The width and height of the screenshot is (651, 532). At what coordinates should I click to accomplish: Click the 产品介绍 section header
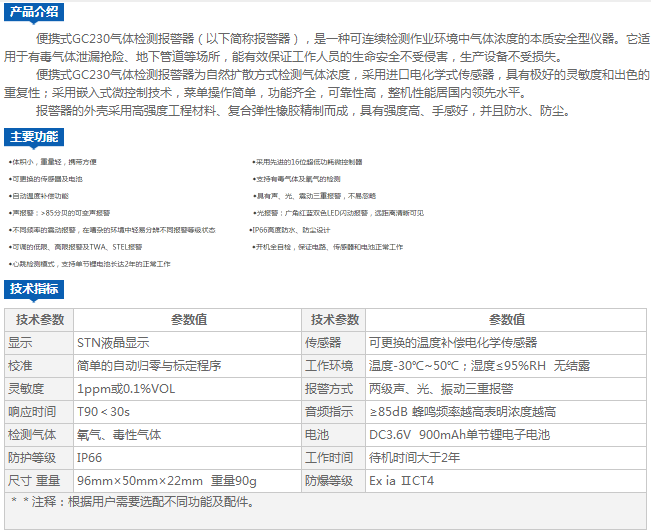tap(34, 12)
